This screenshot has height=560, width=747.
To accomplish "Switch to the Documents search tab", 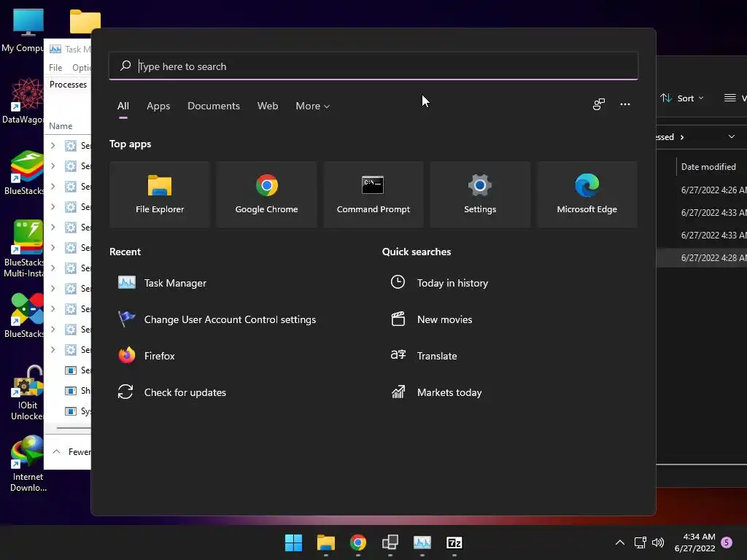I will 214,106.
